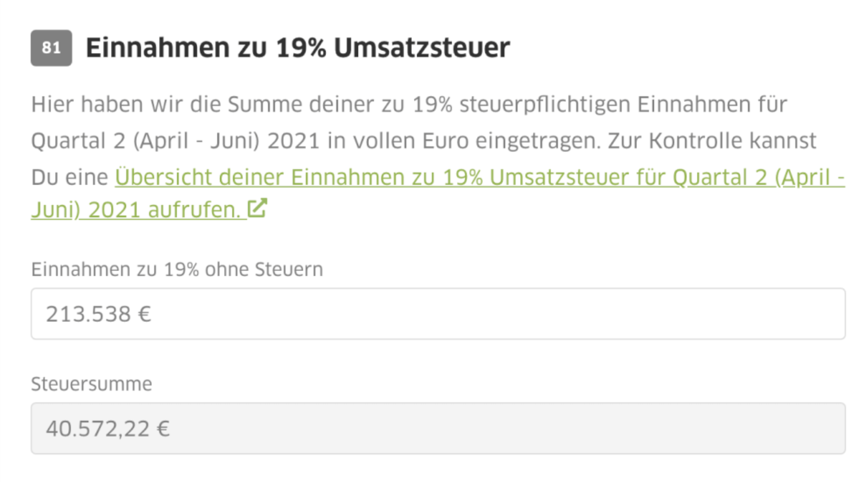Click the 'Steuersumme' label above the gray field

pos(91,384)
